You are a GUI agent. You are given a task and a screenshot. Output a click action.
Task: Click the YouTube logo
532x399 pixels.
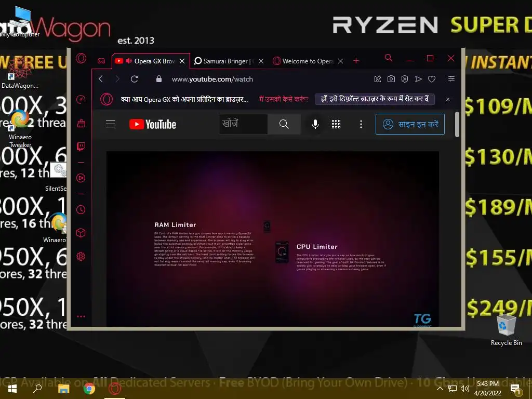tap(153, 125)
